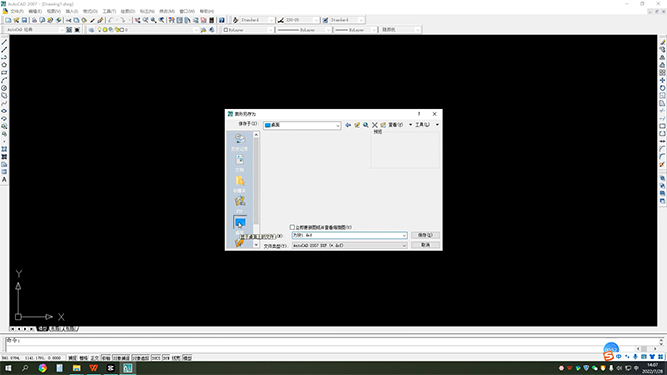Click the sidebar scroll down arrow
This screenshot has height=375, width=667.
click(256, 245)
